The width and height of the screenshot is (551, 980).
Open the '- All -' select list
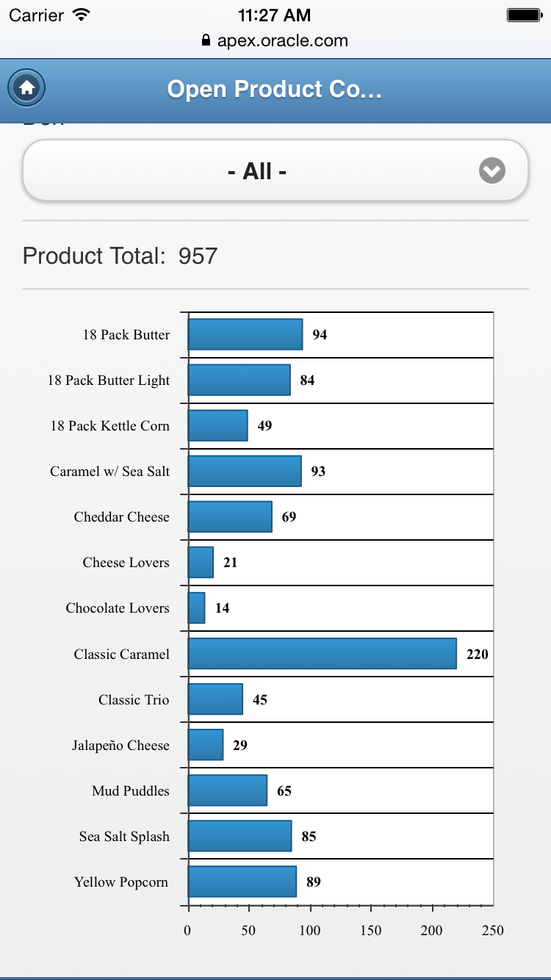(x=275, y=171)
